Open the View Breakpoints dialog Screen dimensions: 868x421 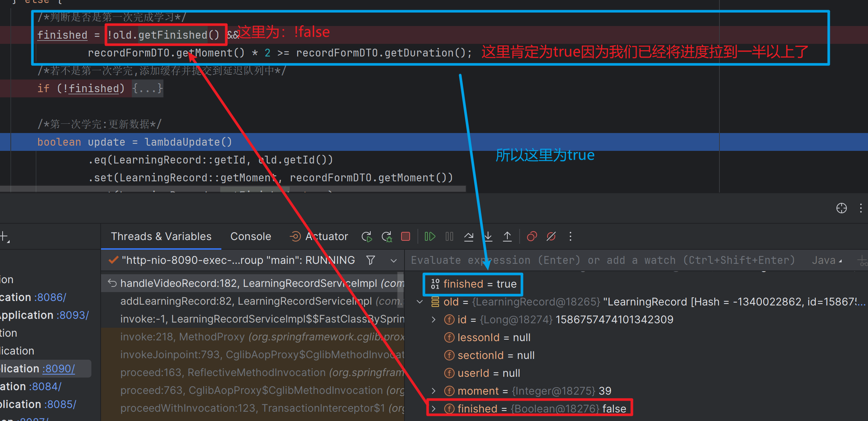coord(532,236)
